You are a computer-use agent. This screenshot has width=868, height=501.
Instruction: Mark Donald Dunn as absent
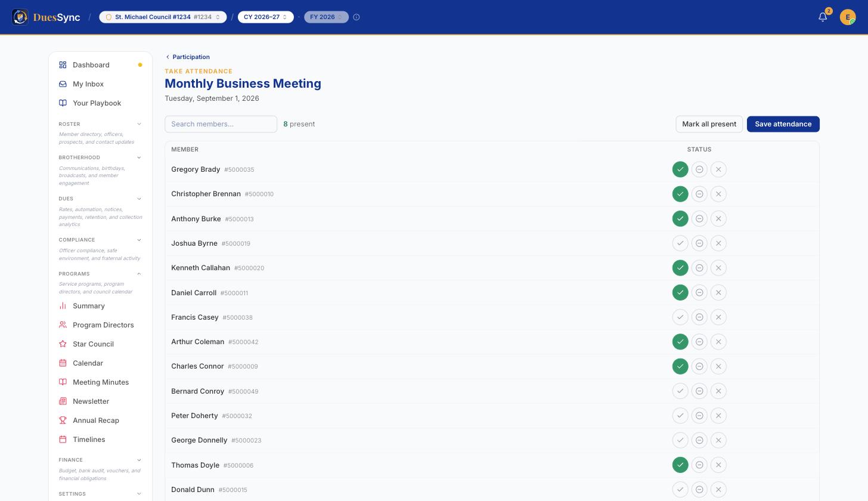[718, 490]
